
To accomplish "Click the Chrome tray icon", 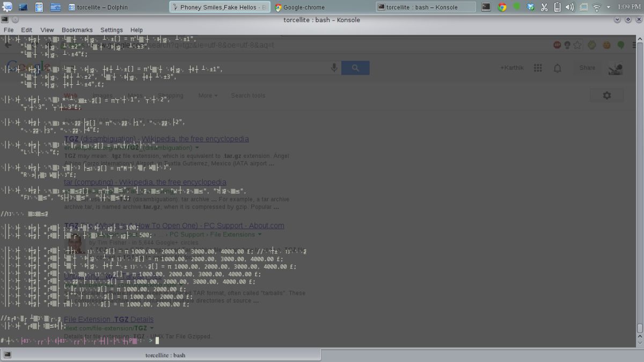I will click(502, 7).
